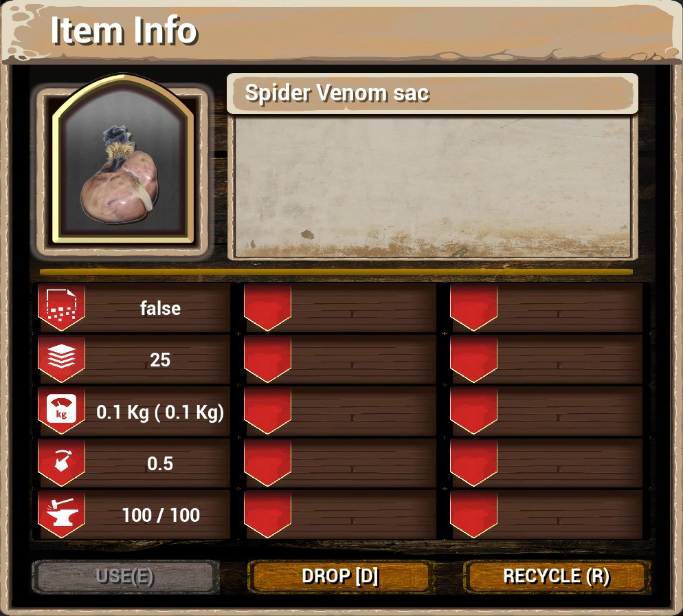Click the empty red badge in bottom right row

pyautogui.click(x=473, y=514)
